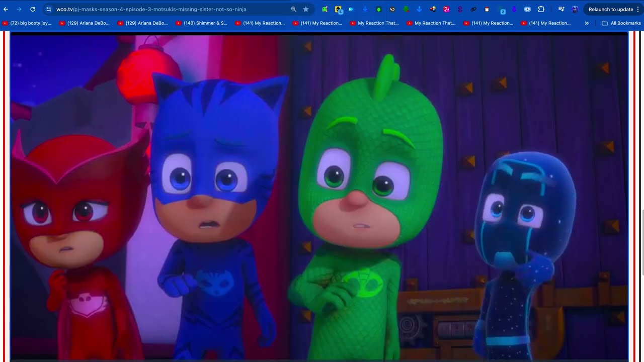Open the '(140) Shimmer & S...' bookmark
644x362 pixels.
(x=201, y=23)
